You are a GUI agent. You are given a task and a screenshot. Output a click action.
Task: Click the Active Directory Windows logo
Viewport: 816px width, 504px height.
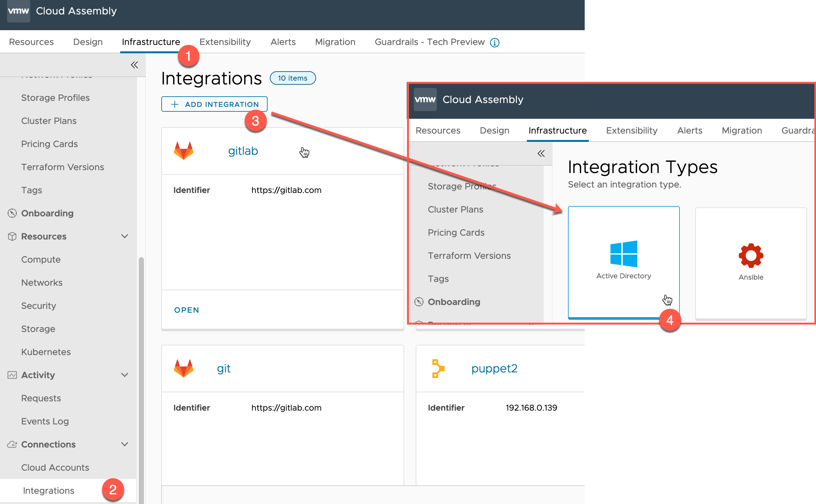tap(624, 254)
